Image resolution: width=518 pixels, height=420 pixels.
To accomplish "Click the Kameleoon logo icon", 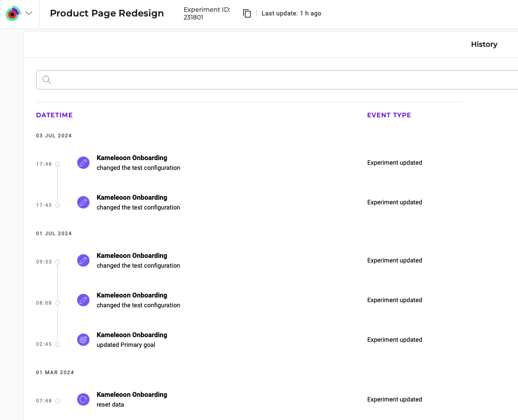I will tap(12, 14).
